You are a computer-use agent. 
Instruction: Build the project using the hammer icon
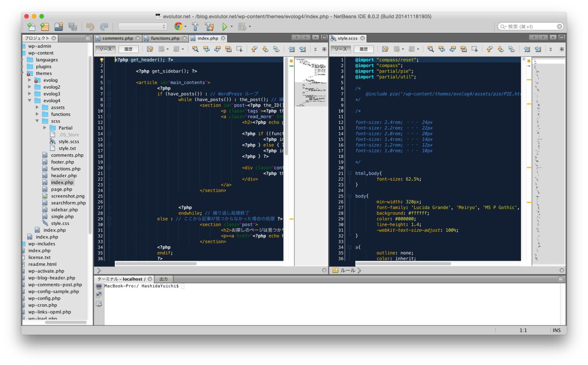195,26
